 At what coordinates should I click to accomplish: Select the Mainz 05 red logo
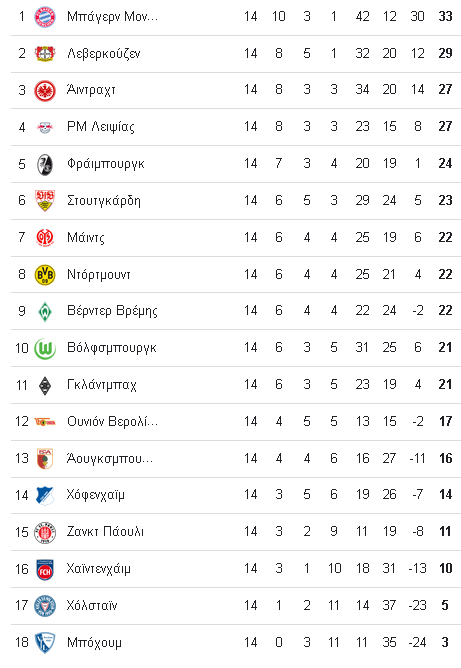(45, 237)
